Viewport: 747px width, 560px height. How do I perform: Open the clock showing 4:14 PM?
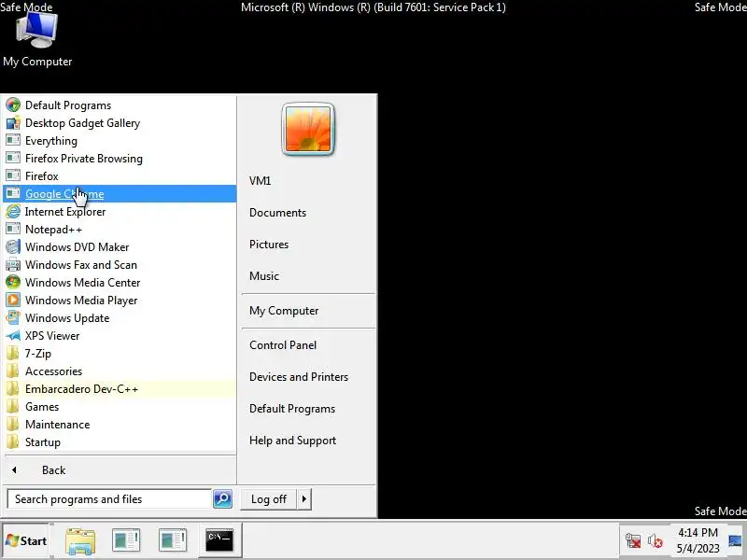coord(698,540)
